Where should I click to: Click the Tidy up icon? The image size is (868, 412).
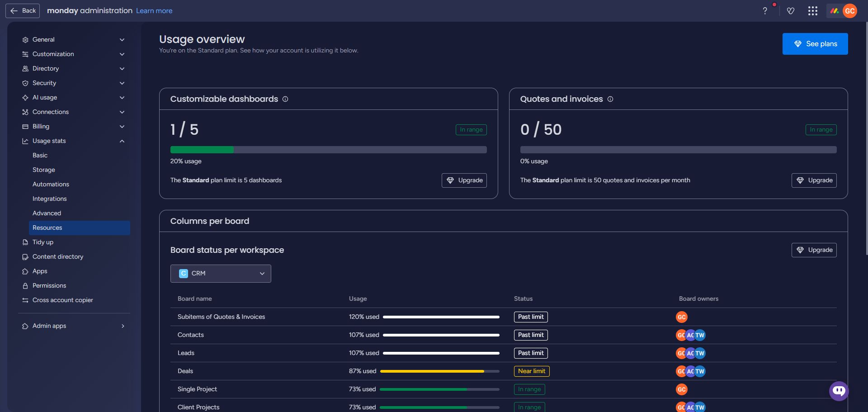[25, 242]
